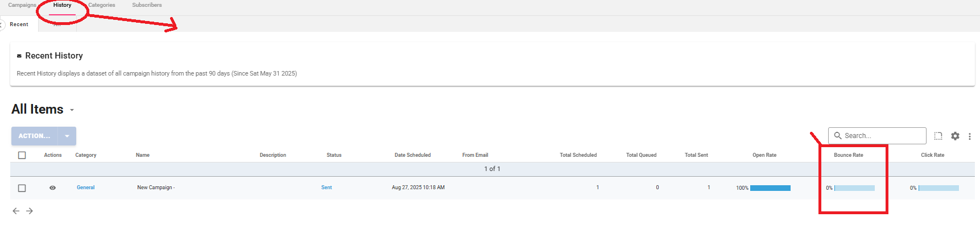Screen dimensions: 980x225
Task: Switch to the History tab
Action: pos(62,5)
